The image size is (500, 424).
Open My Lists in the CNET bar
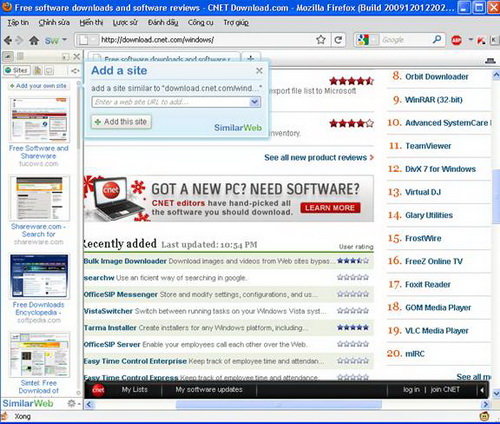[x=134, y=389]
